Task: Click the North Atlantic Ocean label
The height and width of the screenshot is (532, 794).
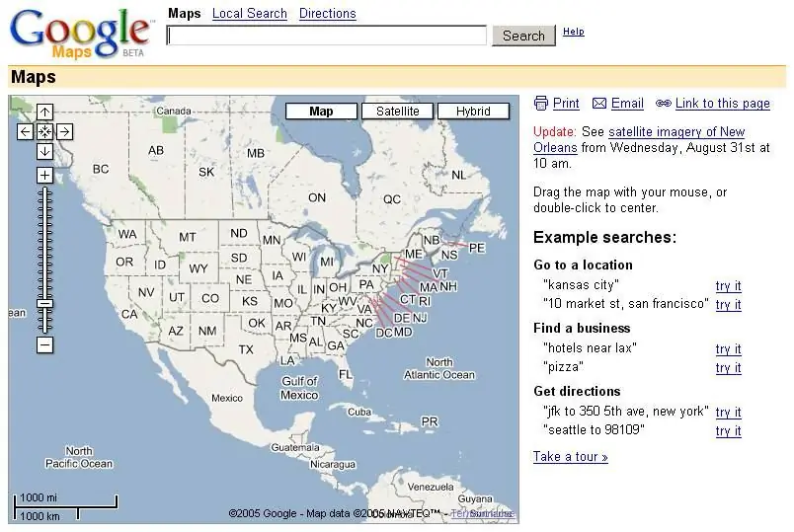Action: pyautogui.click(x=439, y=368)
